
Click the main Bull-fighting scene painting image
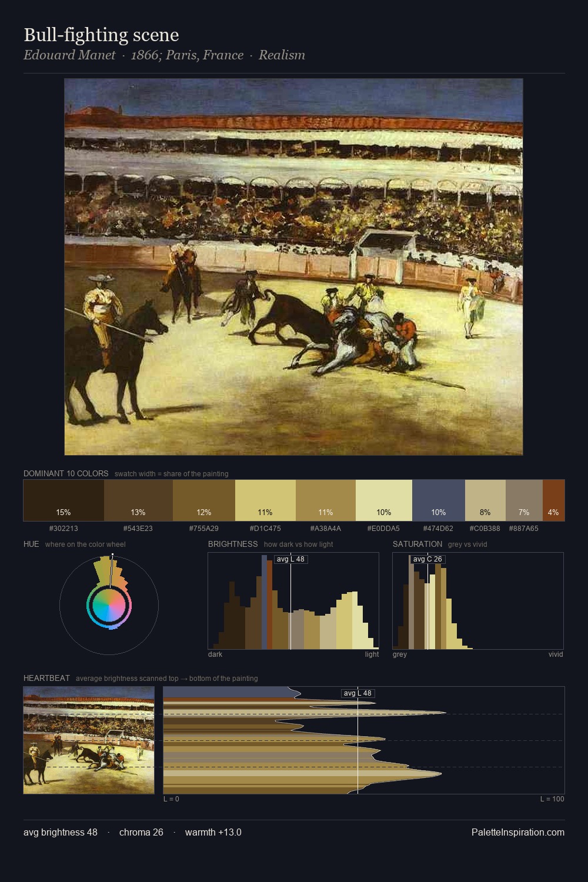pos(293,267)
